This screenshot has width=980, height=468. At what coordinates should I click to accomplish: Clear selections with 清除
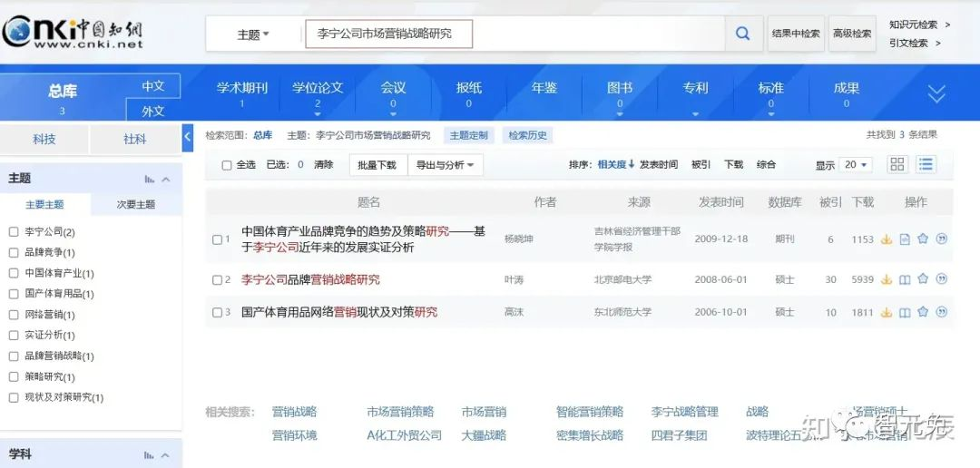click(x=324, y=165)
